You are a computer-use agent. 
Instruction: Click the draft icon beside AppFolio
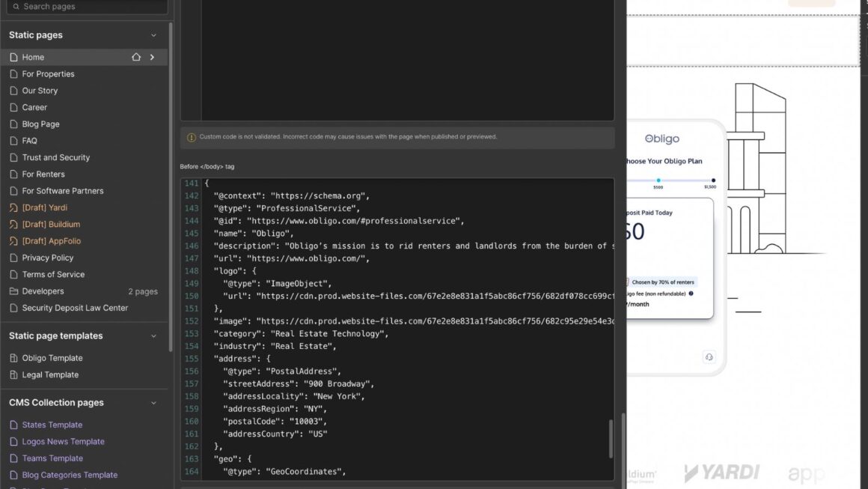point(13,241)
